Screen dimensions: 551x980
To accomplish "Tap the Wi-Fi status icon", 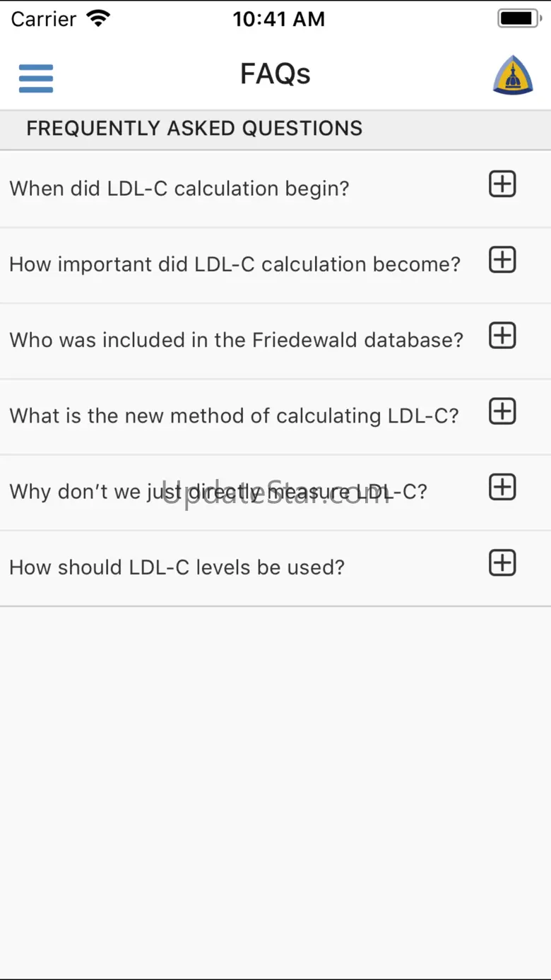I will (x=99, y=19).
